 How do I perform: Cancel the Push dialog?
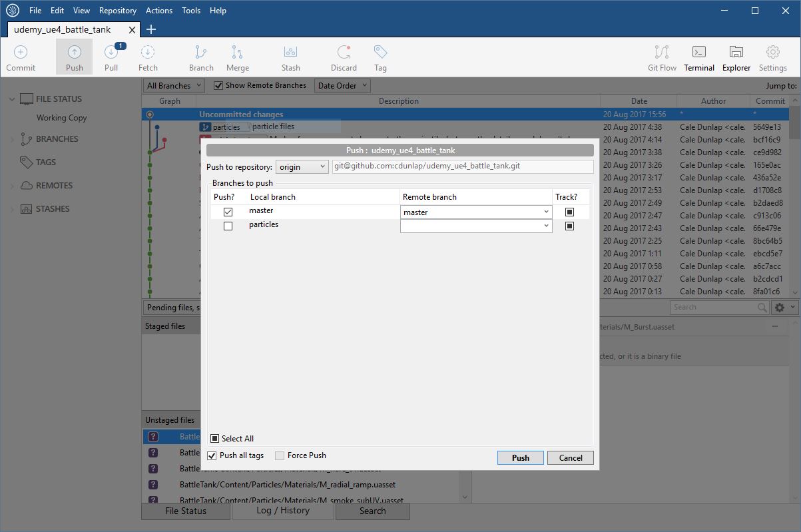tap(571, 457)
